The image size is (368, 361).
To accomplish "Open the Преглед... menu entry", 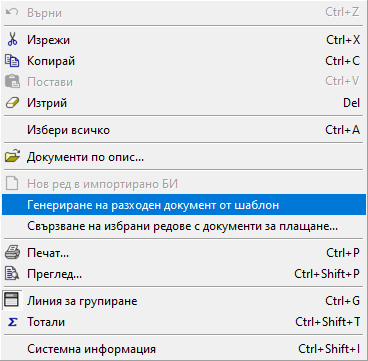I will pyautogui.click(x=184, y=274).
